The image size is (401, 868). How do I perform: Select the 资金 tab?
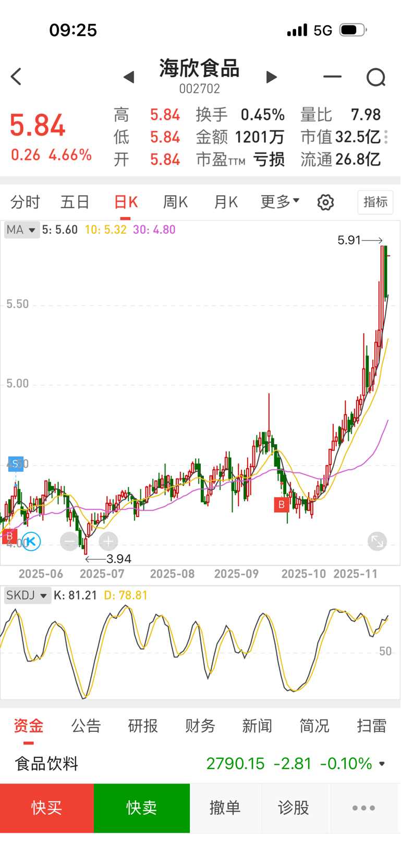point(29,726)
